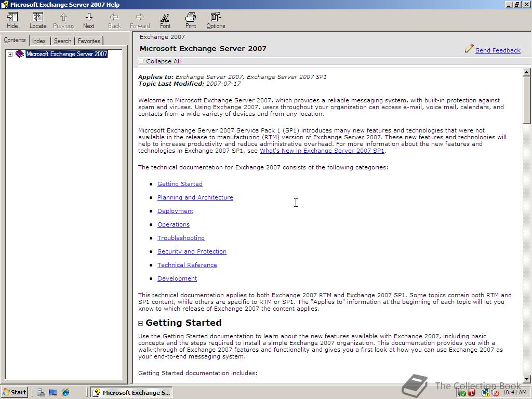Image resolution: width=532 pixels, height=399 pixels.
Task: Switch to the Favorites tab
Action: [89, 41]
